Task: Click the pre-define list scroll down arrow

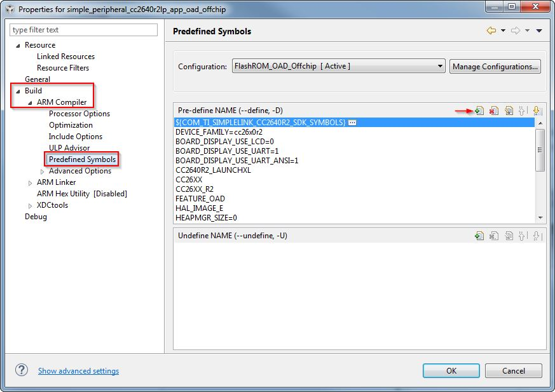Action: (x=540, y=217)
